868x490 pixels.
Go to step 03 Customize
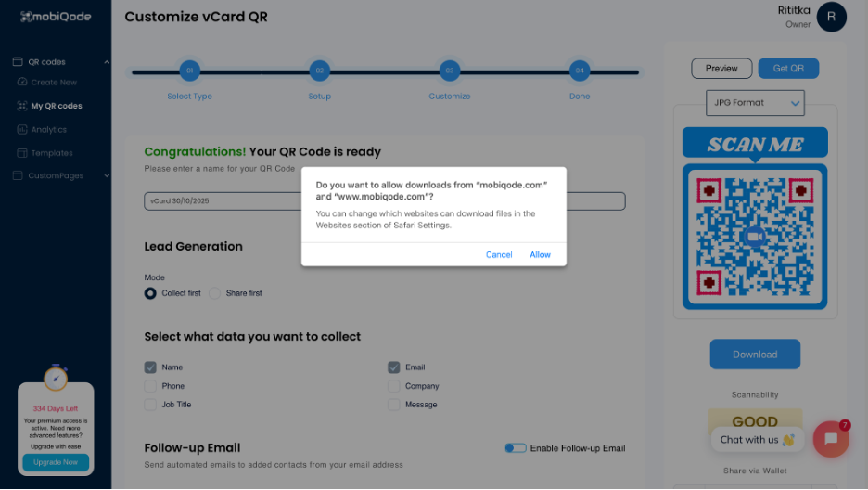pos(449,71)
